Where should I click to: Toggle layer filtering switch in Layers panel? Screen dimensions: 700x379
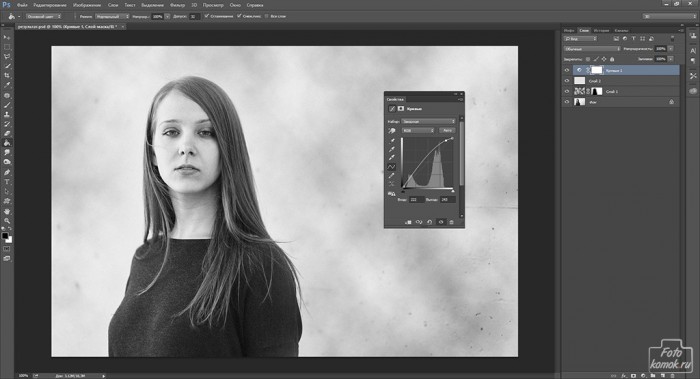672,39
